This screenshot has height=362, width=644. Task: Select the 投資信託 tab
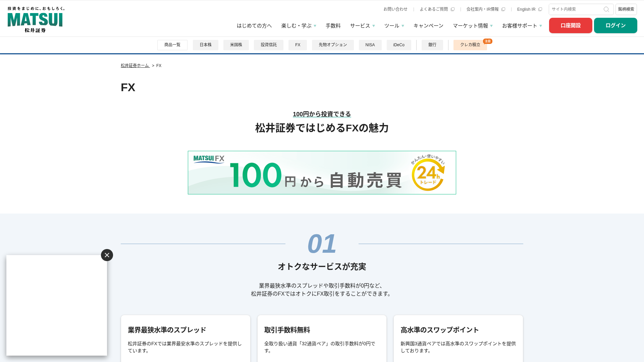269,45
